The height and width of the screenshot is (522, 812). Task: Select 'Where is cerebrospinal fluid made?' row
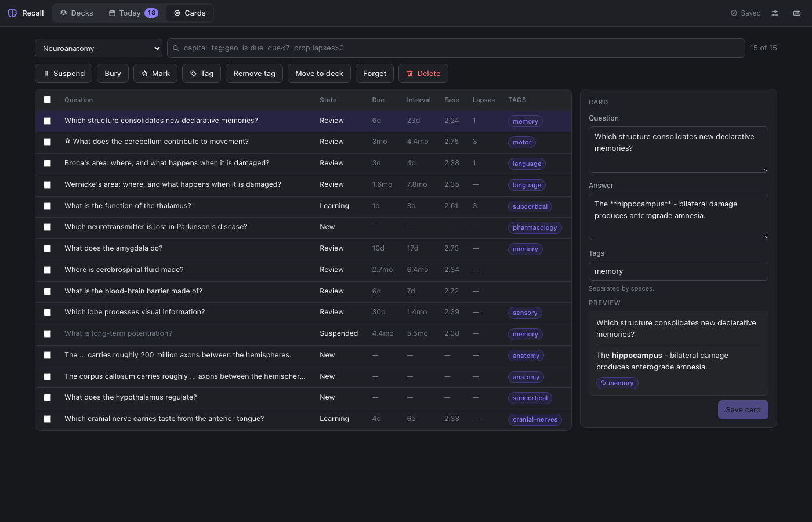point(303,270)
